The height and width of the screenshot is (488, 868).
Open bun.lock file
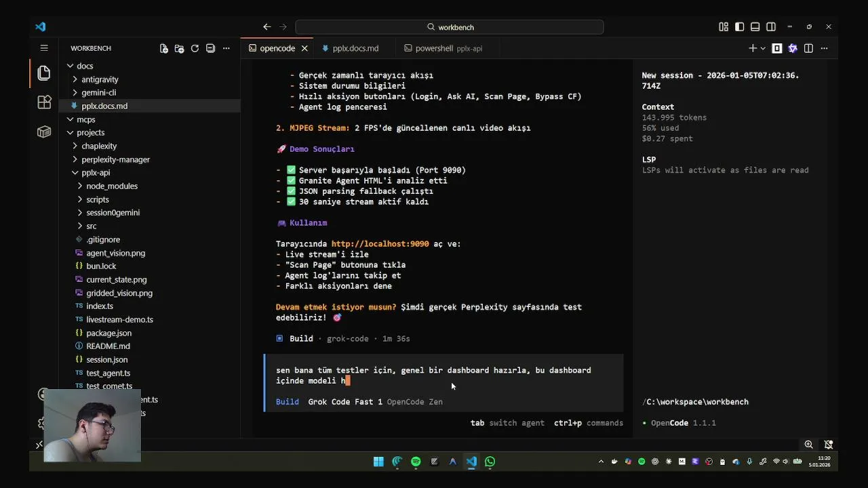tap(149, 266)
